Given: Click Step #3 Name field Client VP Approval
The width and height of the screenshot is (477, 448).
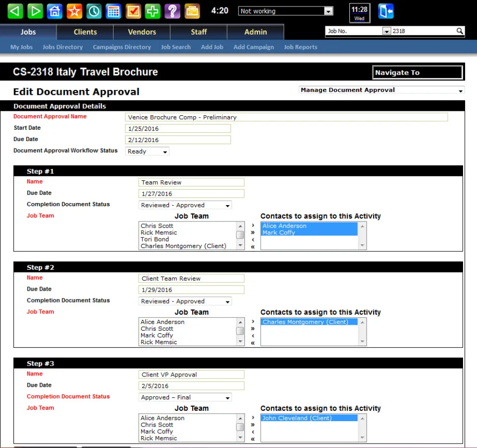Looking at the screenshot, I should [x=191, y=374].
